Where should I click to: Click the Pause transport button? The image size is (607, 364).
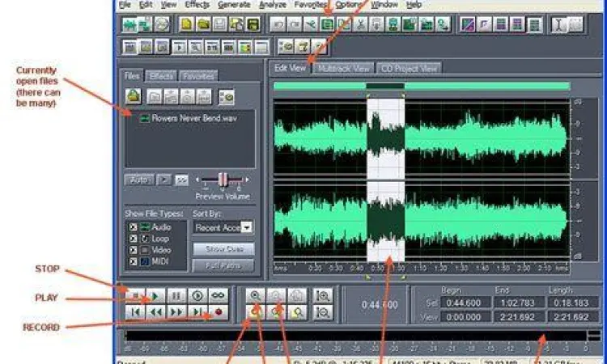point(176,295)
